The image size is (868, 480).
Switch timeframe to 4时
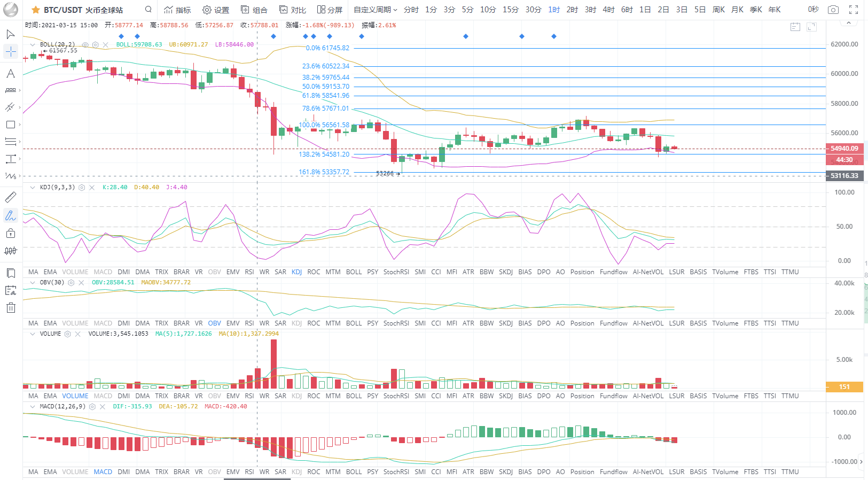click(x=608, y=10)
